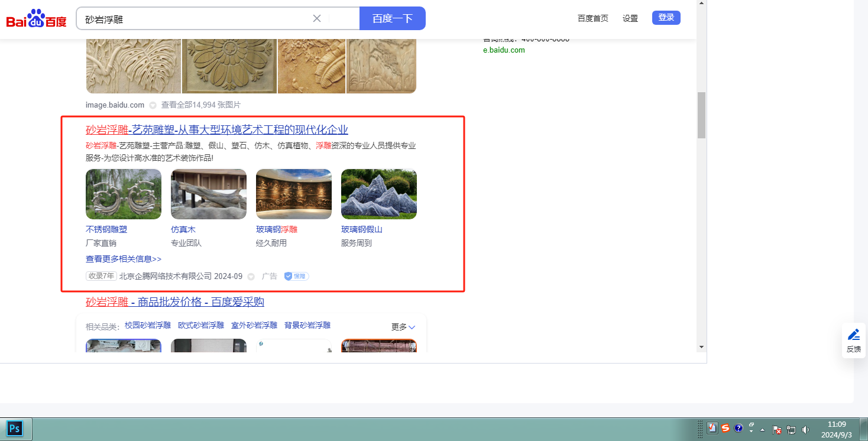The height and width of the screenshot is (441, 868).
Task: Open the 玻璃钢浮雕 thumbnail image
Action: coord(294,194)
